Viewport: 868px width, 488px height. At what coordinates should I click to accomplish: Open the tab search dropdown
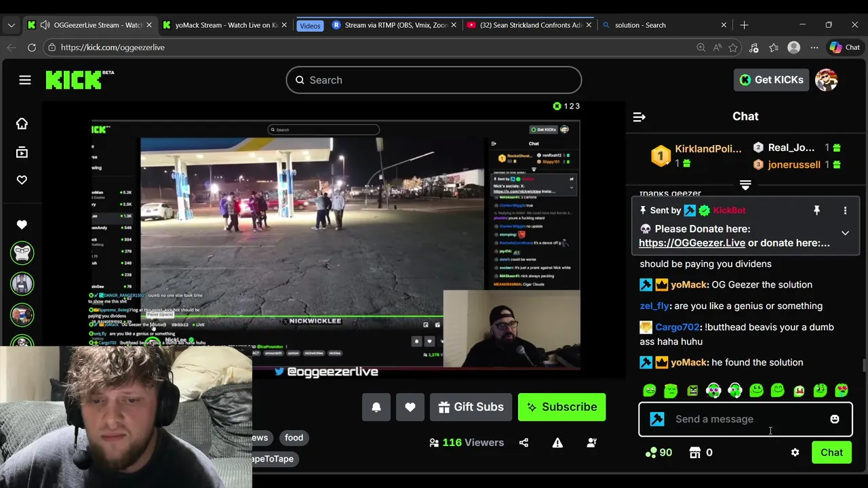(x=11, y=25)
